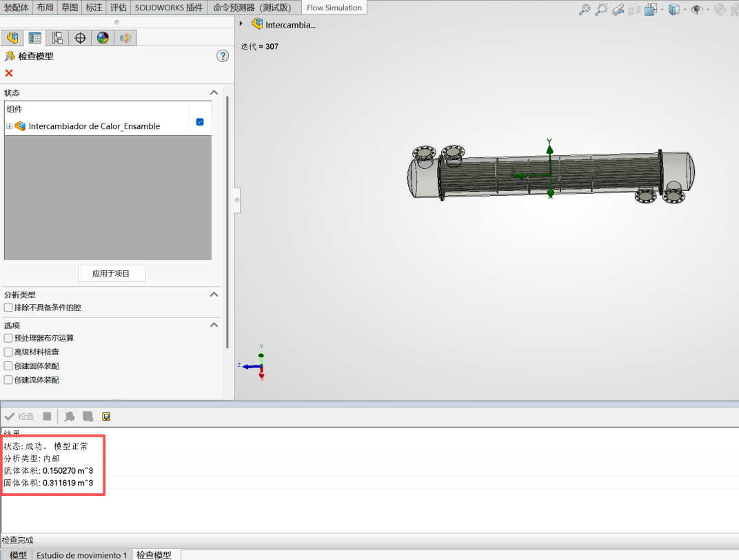Click the Display Style cube icon
Image resolution: width=739 pixels, height=560 pixels.
(674, 10)
